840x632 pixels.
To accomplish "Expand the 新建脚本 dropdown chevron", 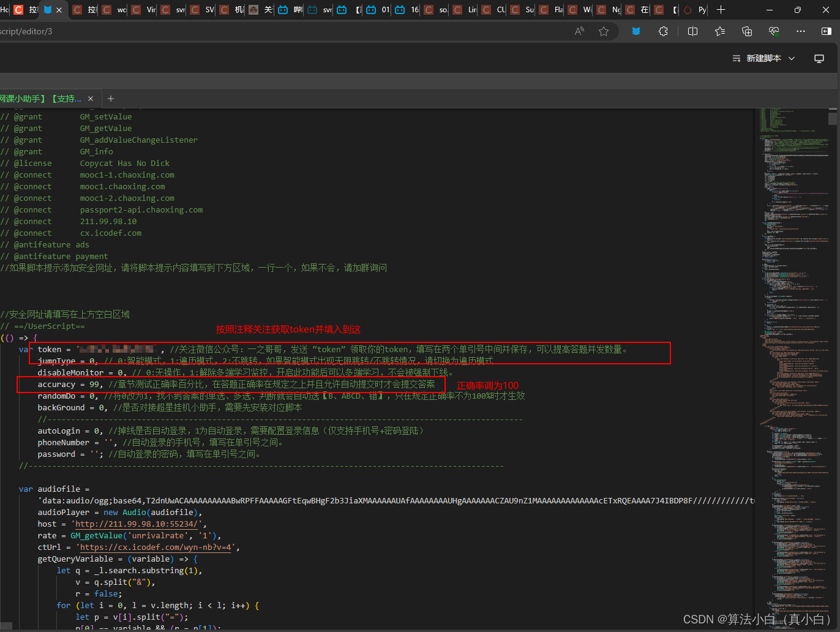I will (x=792, y=58).
